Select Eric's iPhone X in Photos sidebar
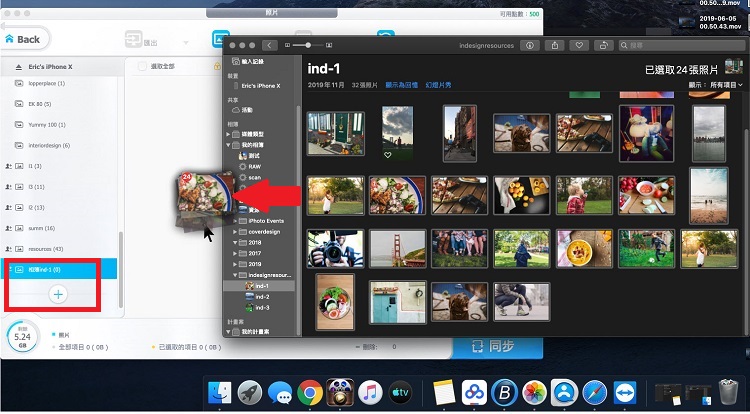Screen dimensions: 750x414 coord(257,86)
